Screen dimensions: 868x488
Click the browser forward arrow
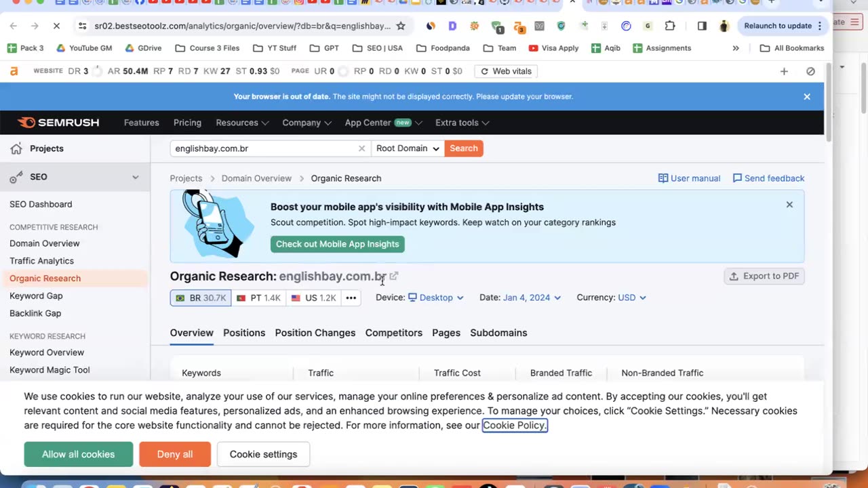tap(35, 26)
